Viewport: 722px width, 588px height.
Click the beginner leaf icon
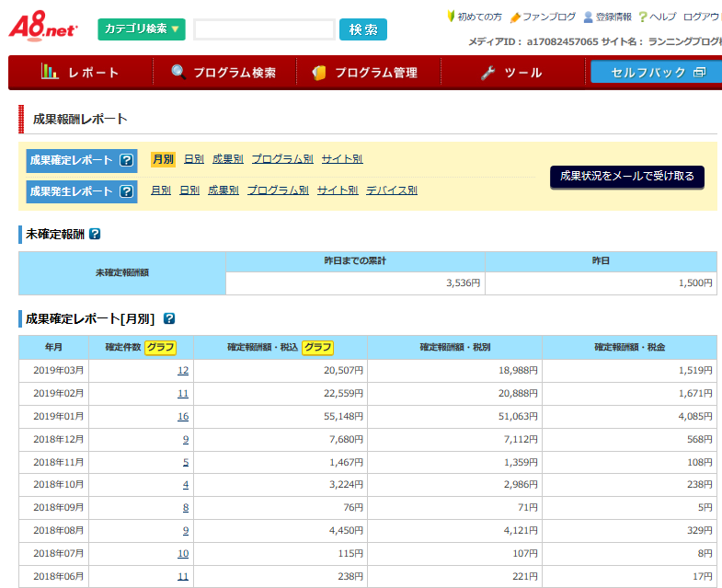[451, 17]
